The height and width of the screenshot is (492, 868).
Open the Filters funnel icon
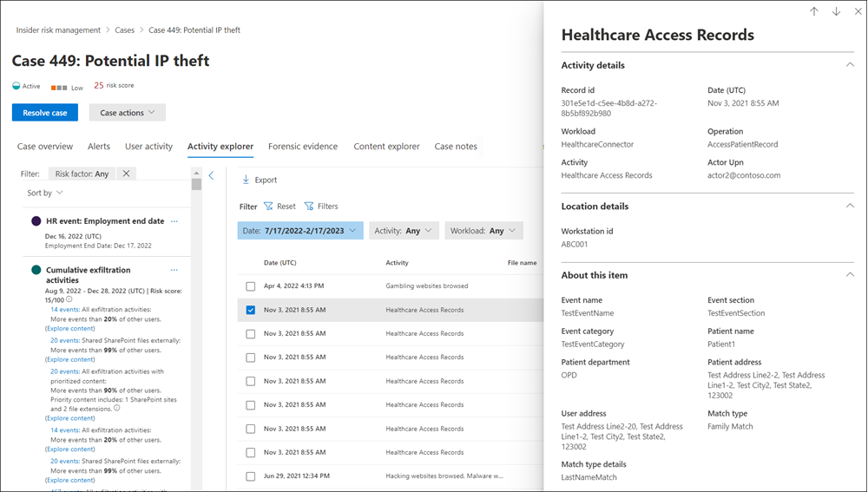[x=309, y=207]
